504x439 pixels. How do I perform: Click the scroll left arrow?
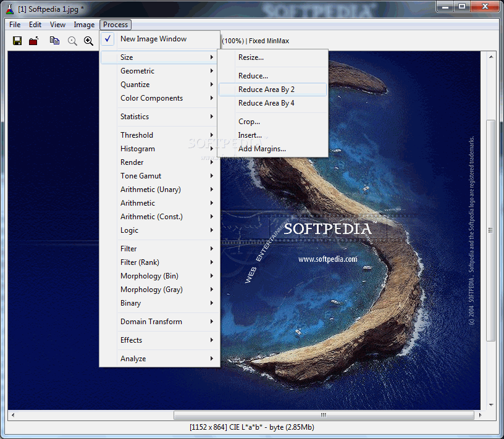pyautogui.click(x=13, y=415)
